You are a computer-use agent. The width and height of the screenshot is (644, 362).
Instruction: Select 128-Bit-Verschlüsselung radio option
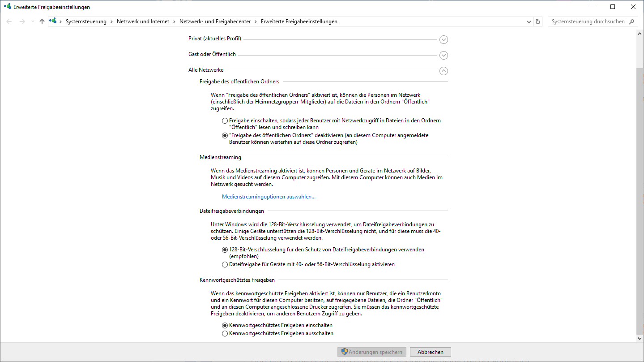click(x=225, y=250)
